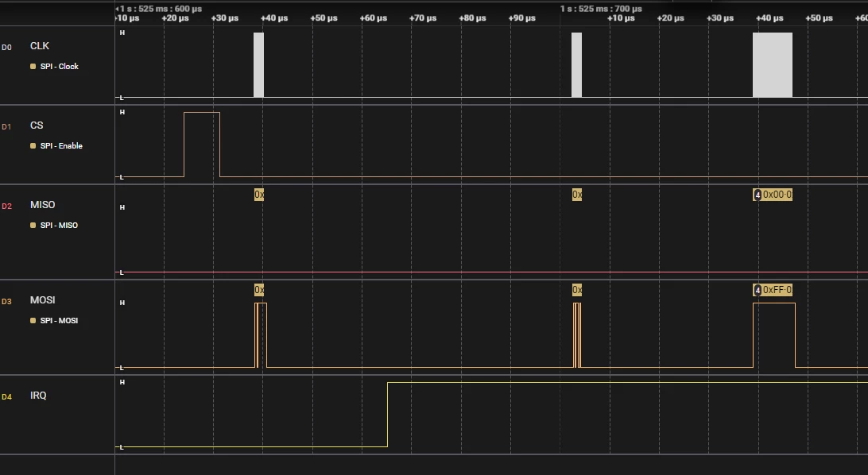Click the yellow square beside SPI - MISO

[33, 226]
